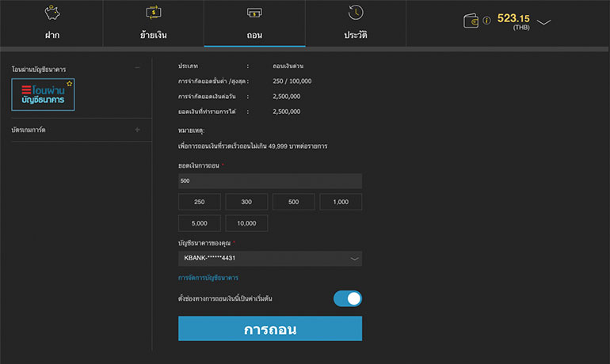
Task: Choose the 1,000 preset amount
Action: pyautogui.click(x=341, y=202)
